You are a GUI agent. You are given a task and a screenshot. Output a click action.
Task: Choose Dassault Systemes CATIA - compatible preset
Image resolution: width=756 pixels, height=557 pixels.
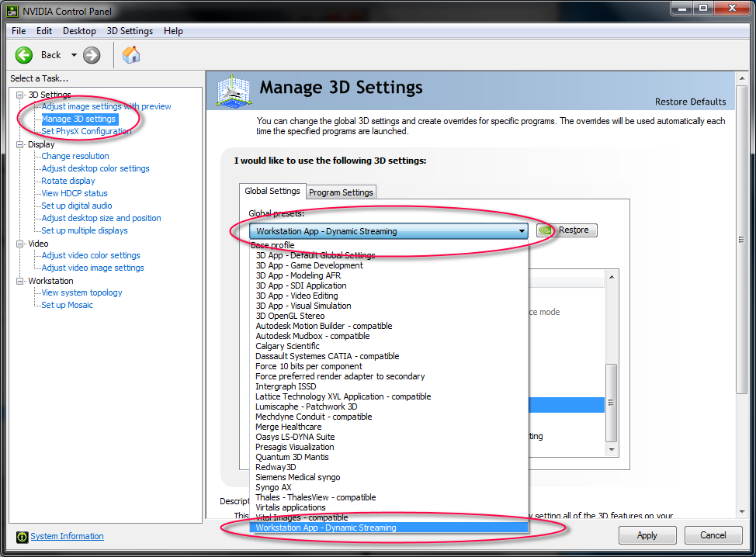point(389,357)
